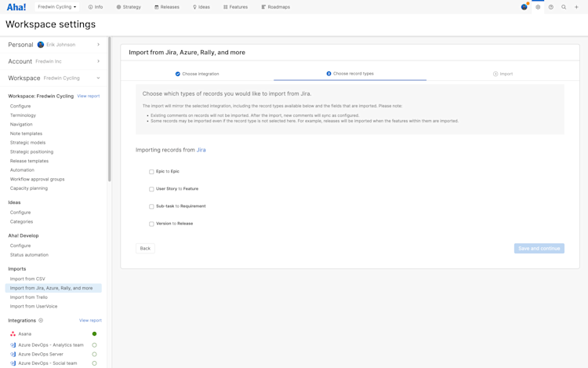588x368 pixels.
Task: Click Erik Johnson avatar in sidebar
Action: [41, 45]
